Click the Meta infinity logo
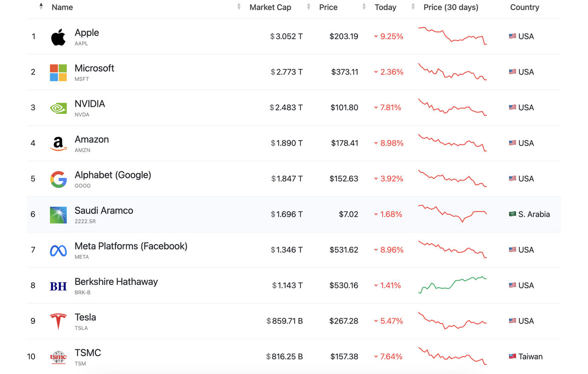The image size is (588, 374). 58,250
